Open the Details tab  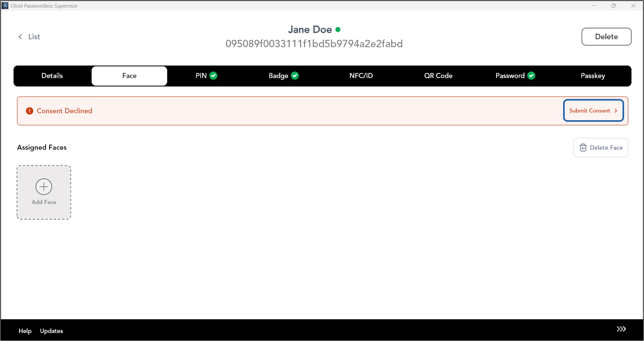(52, 76)
